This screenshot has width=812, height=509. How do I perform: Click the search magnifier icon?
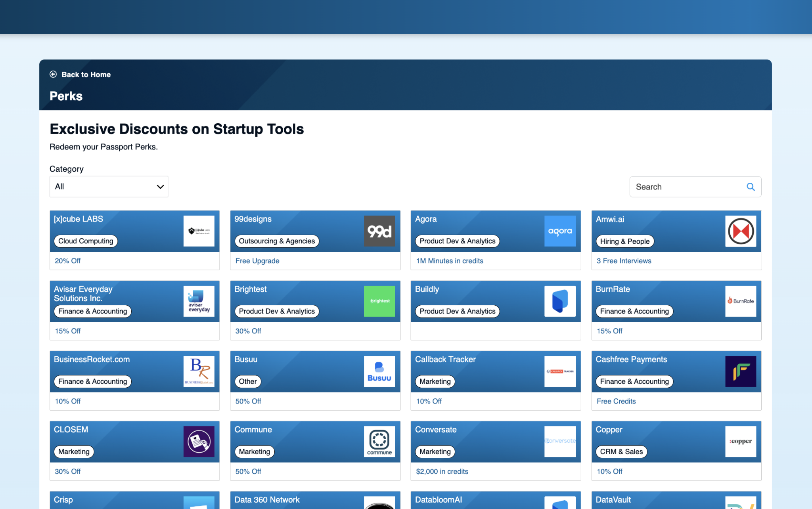point(751,187)
